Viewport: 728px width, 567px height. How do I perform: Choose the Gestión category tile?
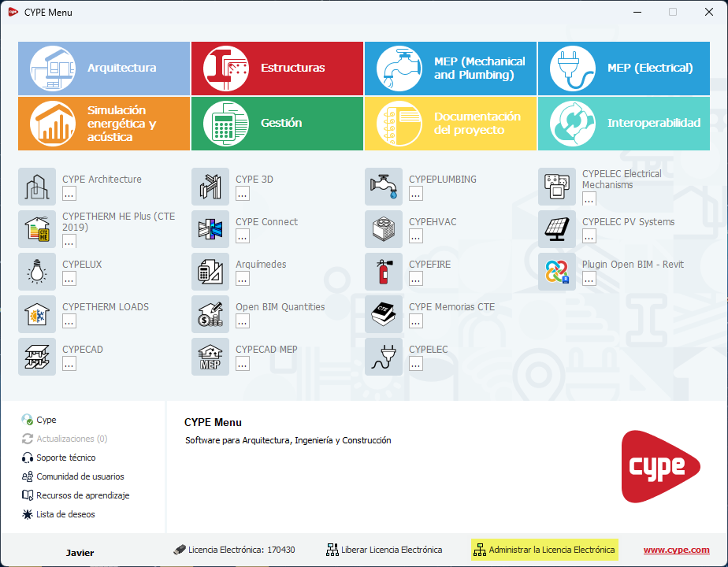click(x=277, y=124)
